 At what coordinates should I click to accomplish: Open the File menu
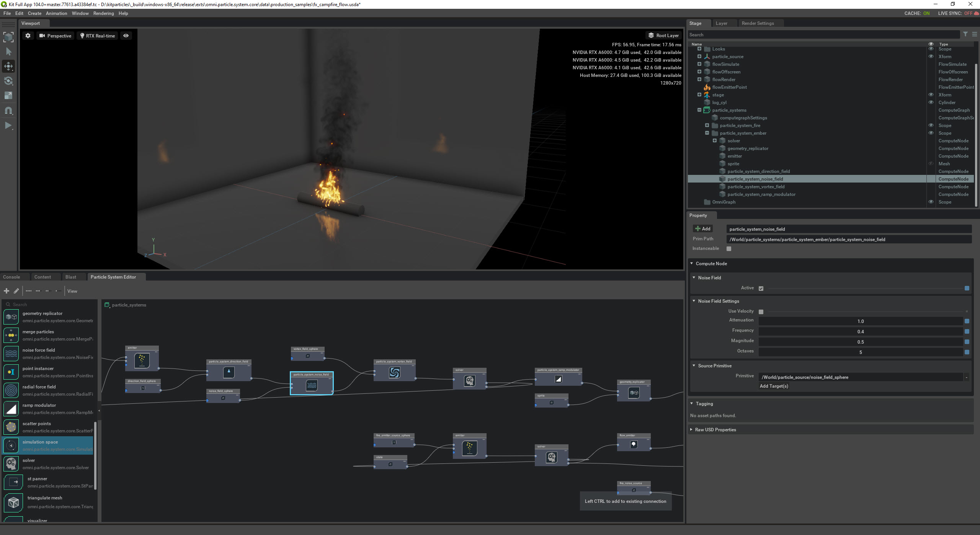[7, 13]
